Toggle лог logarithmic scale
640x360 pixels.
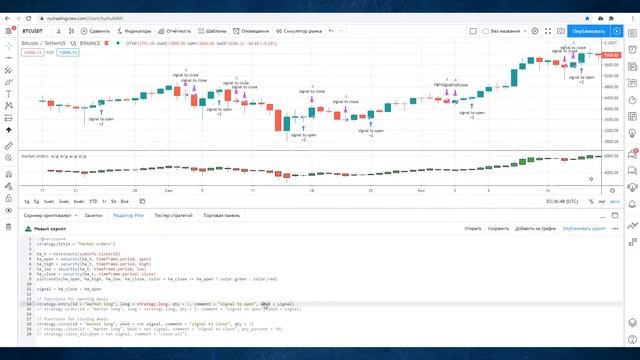click(602, 202)
